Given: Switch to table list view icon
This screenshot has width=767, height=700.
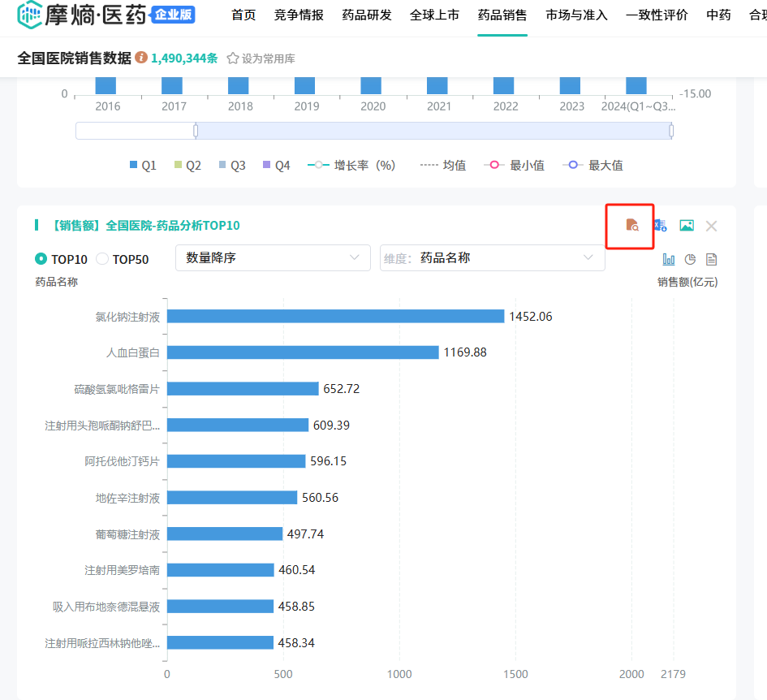Looking at the screenshot, I should 711,259.
